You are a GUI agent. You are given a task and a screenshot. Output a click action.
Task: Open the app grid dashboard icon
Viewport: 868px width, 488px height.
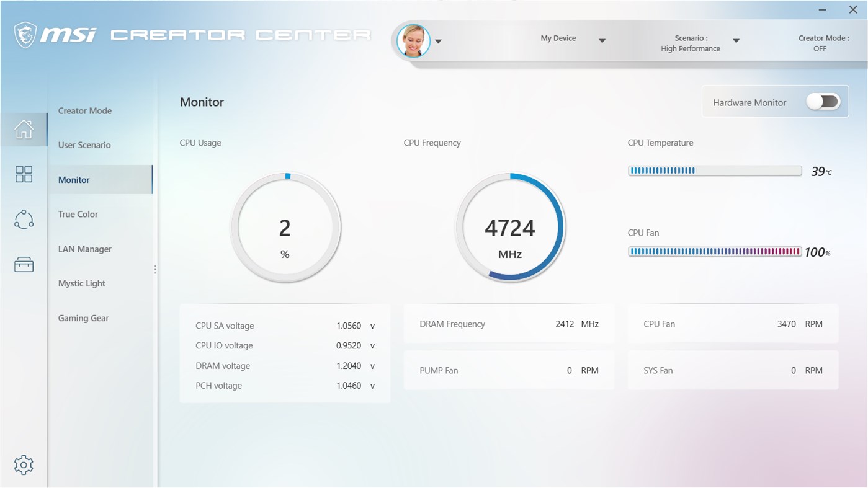(24, 174)
